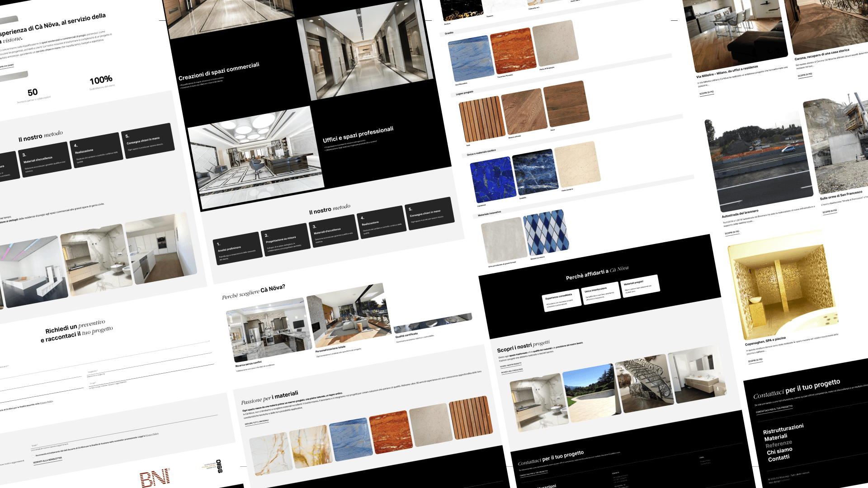Click the Privacy Policy link in newsletter consent
This screenshot has width=868, height=488.
[152, 434]
